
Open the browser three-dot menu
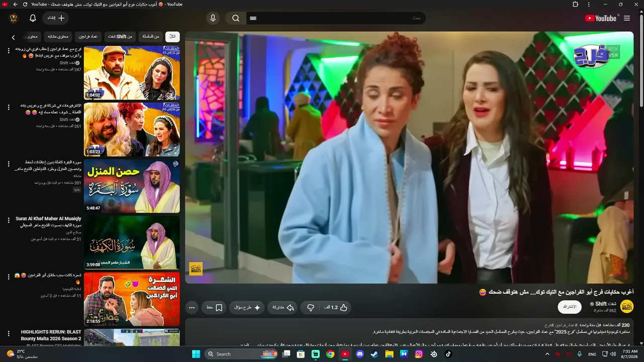(589, 4)
